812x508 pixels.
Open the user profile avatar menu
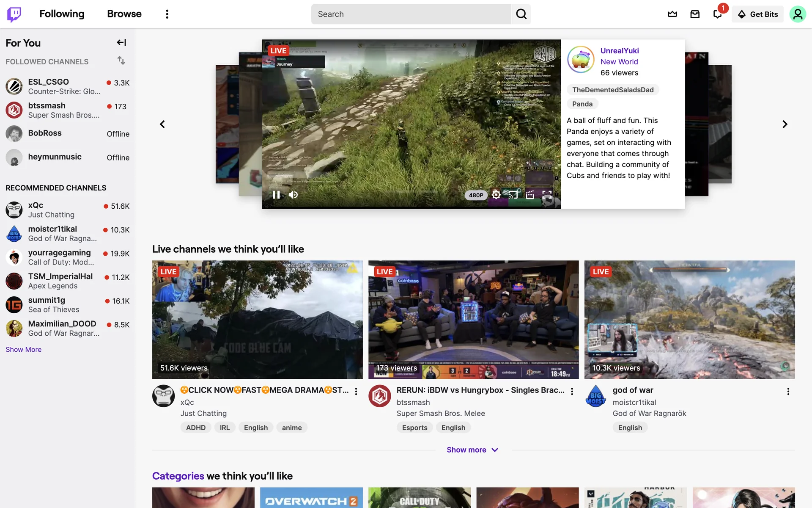(797, 14)
